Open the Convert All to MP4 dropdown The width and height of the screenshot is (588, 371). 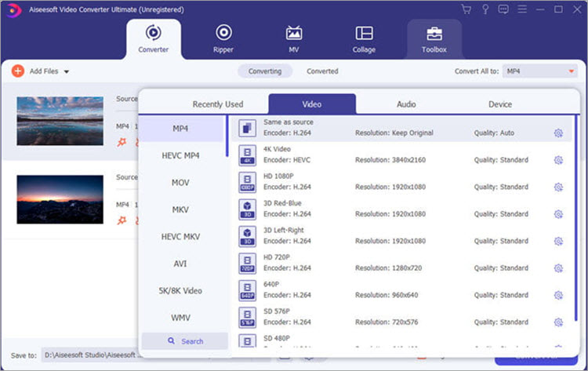(539, 71)
